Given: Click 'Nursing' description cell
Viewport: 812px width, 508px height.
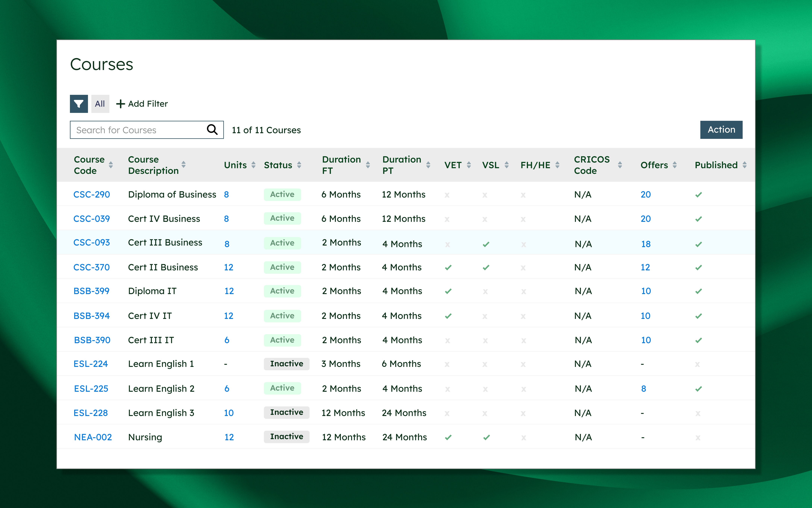Looking at the screenshot, I should (x=145, y=437).
